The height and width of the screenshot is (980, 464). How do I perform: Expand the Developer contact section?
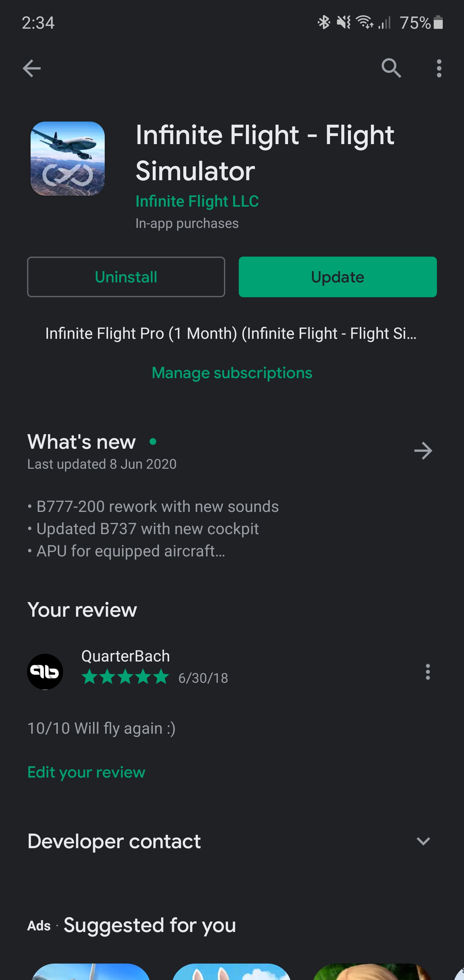click(x=423, y=841)
